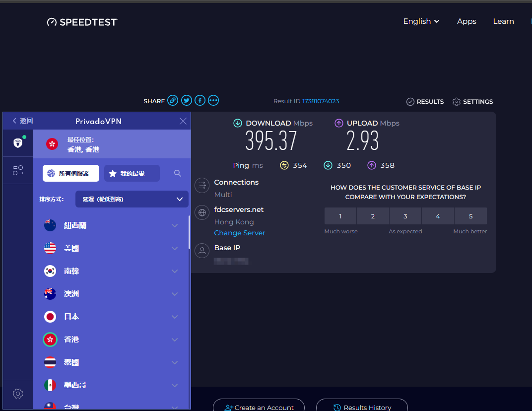Expand United States server list

coord(175,248)
